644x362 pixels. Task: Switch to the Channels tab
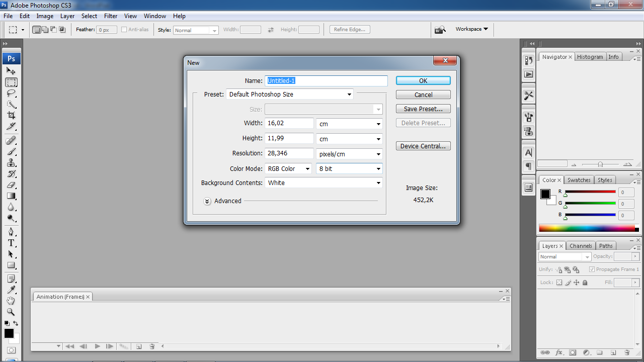581,246
